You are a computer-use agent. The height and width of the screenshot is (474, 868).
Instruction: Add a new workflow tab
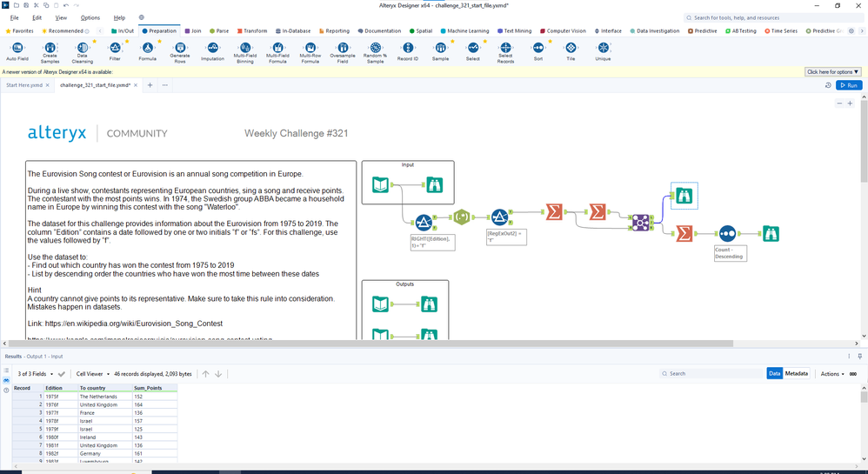click(x=150, y=85)
